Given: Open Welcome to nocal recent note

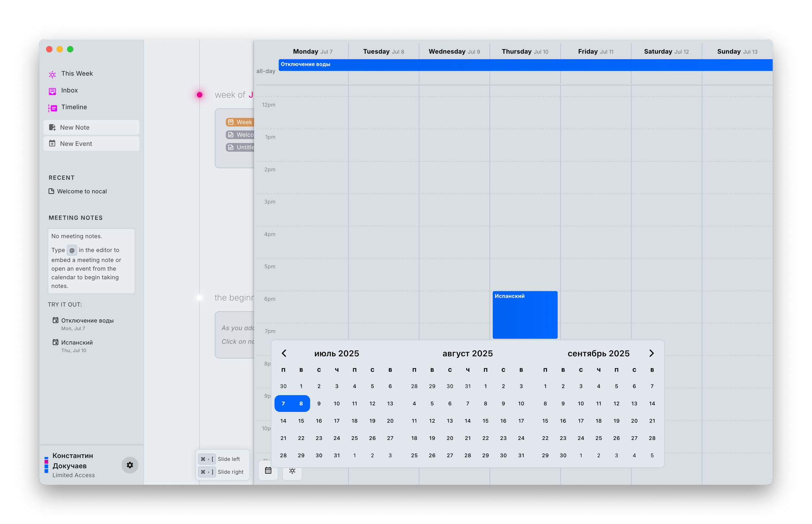Looking at the screenshot, I should [x=82, y=191].
